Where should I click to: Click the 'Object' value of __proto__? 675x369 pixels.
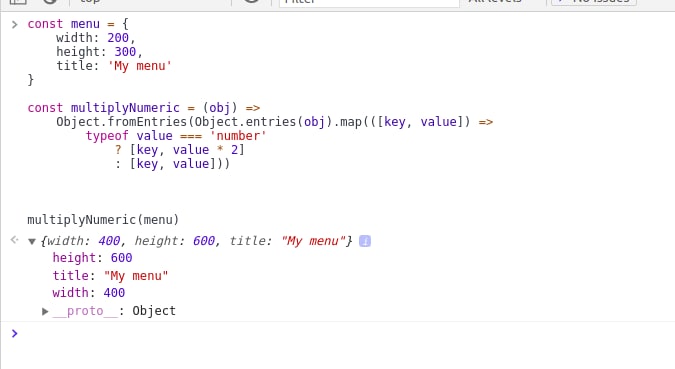coord(154,311)
